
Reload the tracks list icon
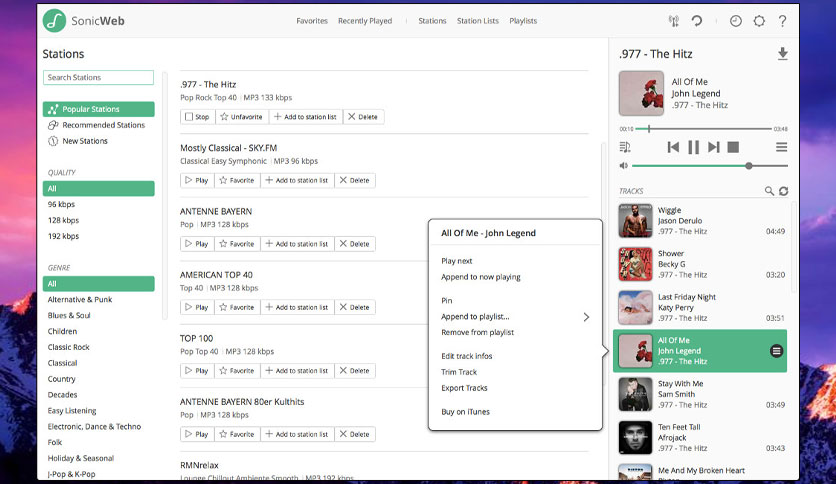tap(783, 191)
